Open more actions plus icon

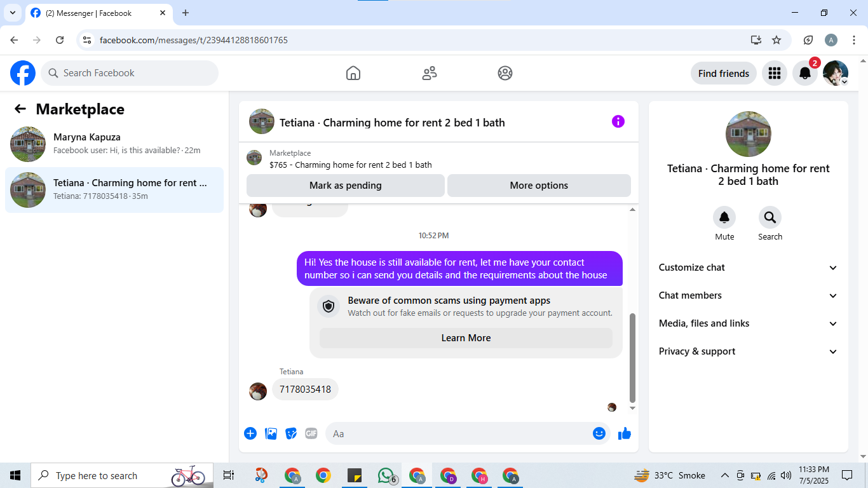(x=250, y=433)
